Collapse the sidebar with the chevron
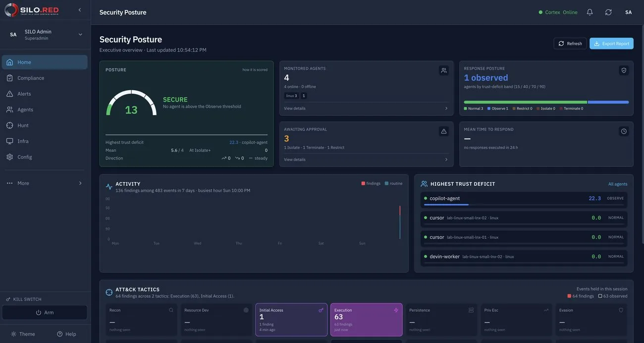The image size is (644, 343). (x=80, y=10)
